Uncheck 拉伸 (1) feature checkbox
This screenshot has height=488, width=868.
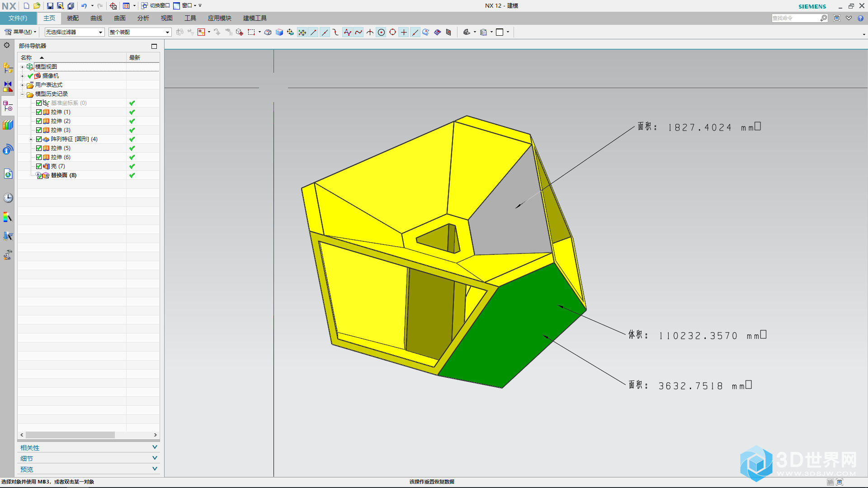click(x=39, y=112)
